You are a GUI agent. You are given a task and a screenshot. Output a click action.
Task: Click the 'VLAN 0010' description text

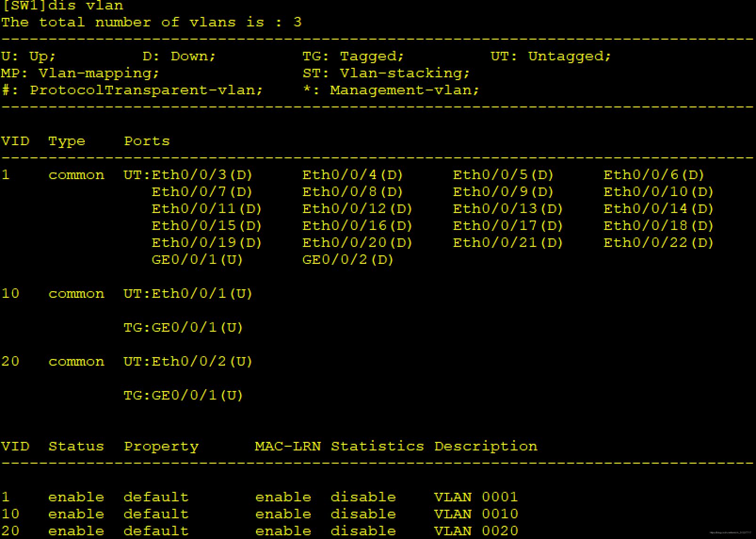click(476, 514)
